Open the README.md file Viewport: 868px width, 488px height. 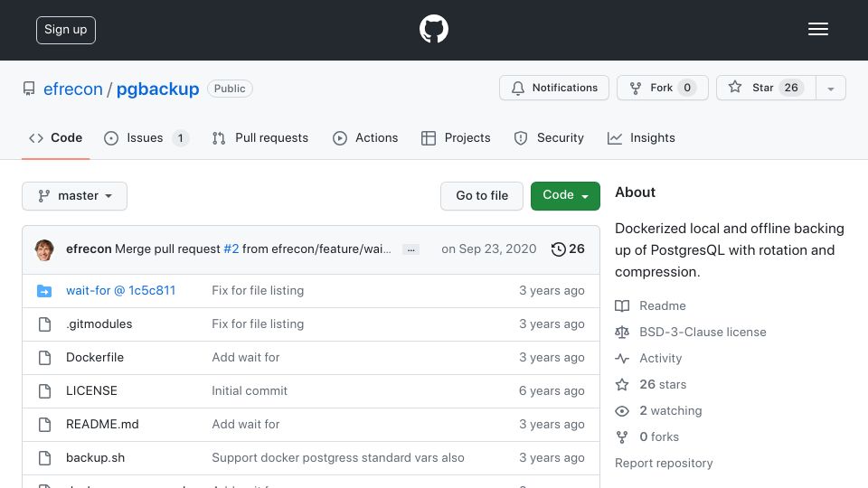[102, 425]
